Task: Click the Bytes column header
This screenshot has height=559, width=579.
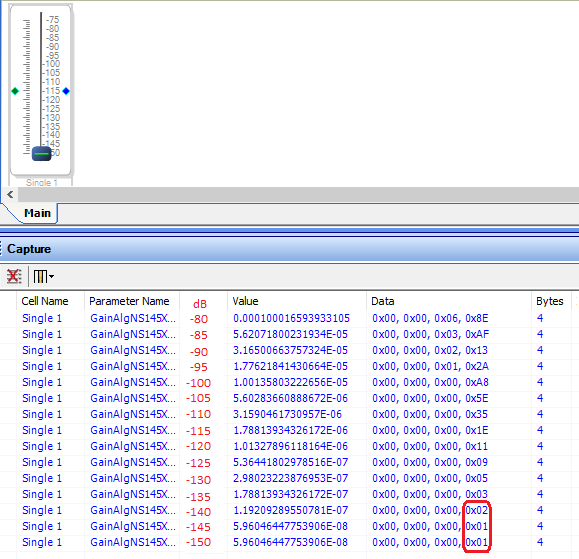Action: 549,301
